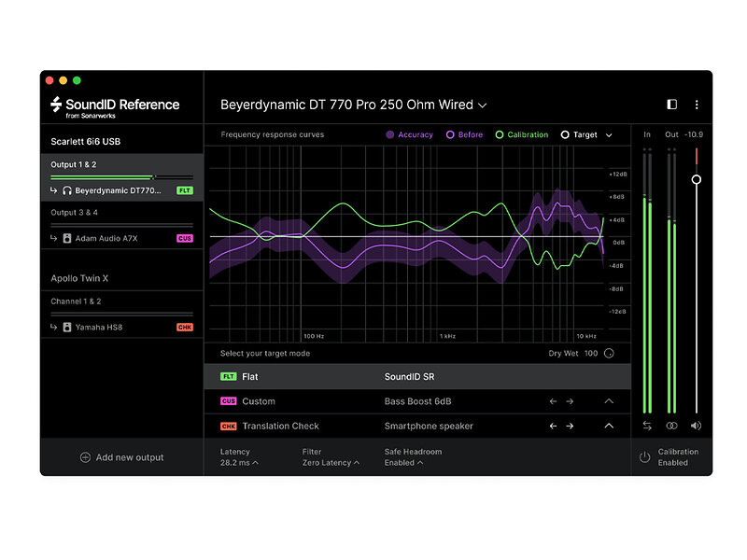The image size is (747, 560).
Task: Toggle the Before curve visibility
Action: (x=464, y=134)
